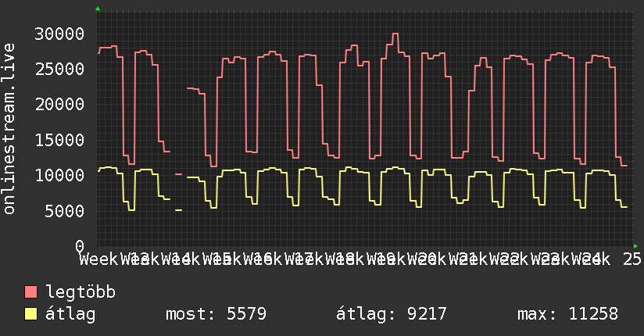Click the pink legtöbb legend swatch
The image size is (644, 336).
(31, 291)
